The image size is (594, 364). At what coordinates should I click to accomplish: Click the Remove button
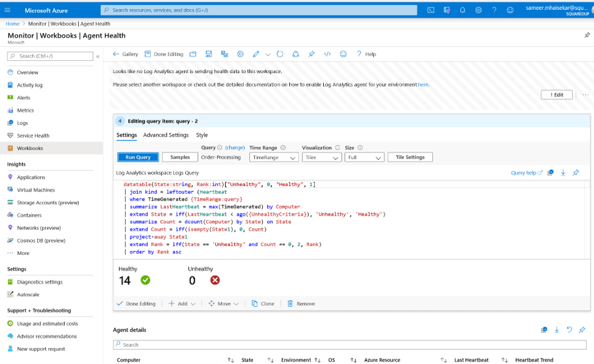(x=301, y=304)
